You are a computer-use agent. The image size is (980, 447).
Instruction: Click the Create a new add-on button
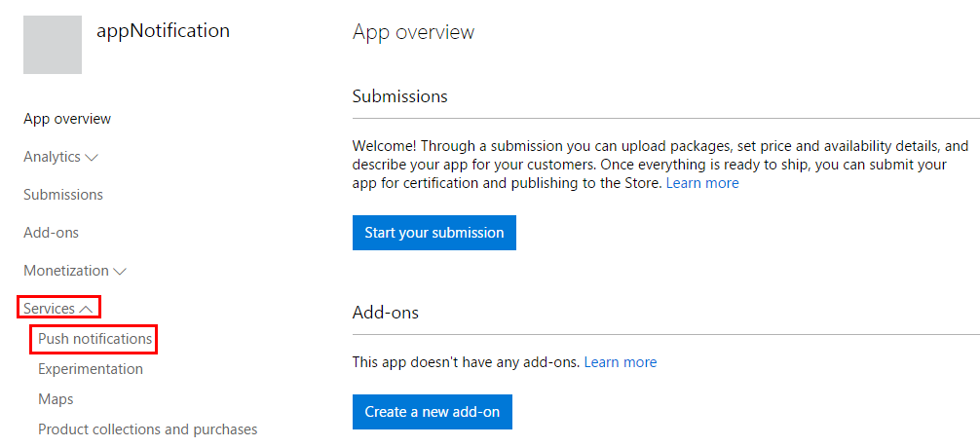(432, 412)
